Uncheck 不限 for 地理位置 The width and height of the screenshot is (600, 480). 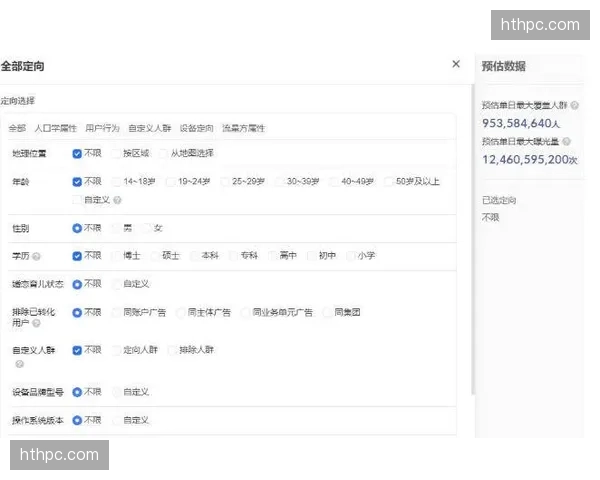coord(77,153)
